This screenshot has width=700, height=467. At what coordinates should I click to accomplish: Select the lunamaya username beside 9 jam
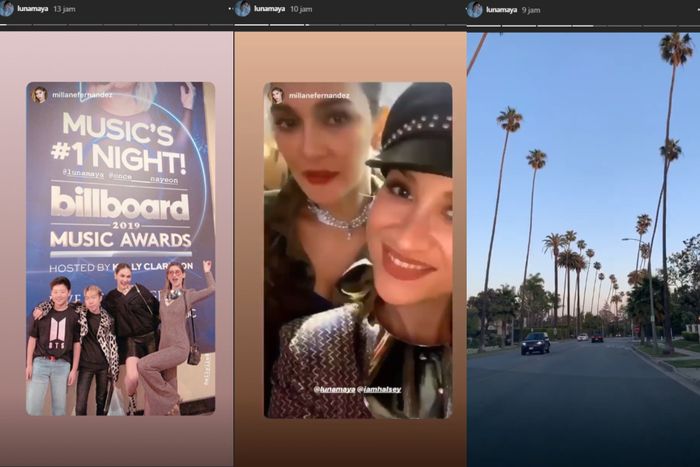(x=501, y=10)
